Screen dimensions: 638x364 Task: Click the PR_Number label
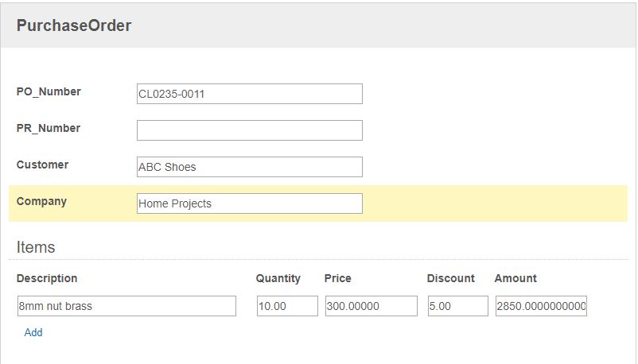click(48, 128)
